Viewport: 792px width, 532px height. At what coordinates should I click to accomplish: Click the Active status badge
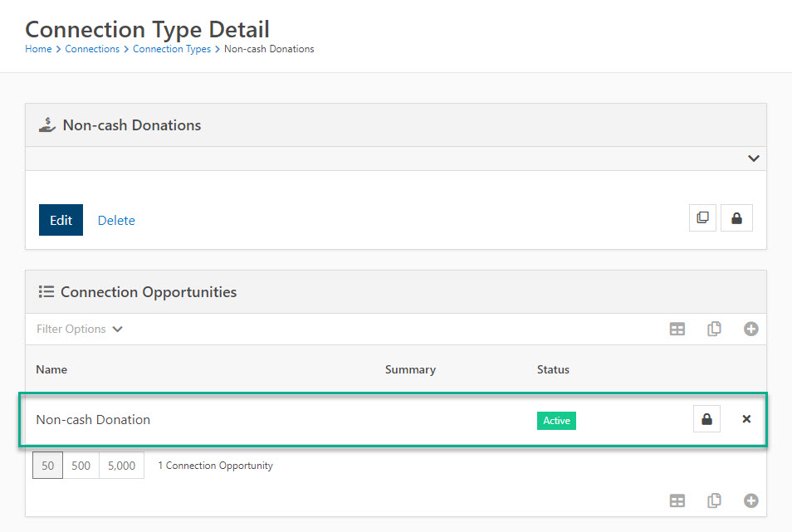point(556,421)
